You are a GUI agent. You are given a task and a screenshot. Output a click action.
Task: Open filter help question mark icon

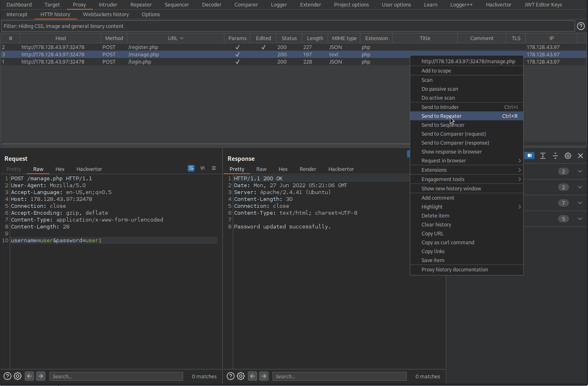(x=581, y=26)
